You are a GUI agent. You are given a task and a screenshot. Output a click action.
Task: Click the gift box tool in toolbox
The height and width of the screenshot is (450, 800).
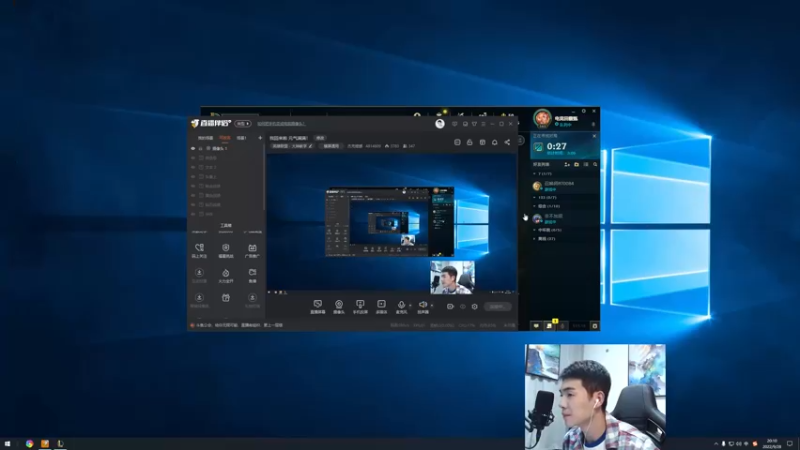[x=226, y=298]
